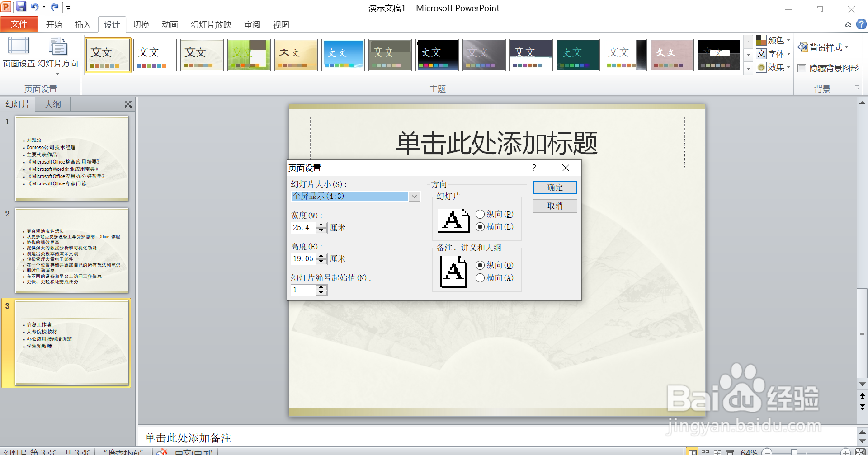Image resolution: width=868 pixels, height=455 pixels.
Task: Open the Slide Orientation ribbon icon
Action: pyautogui.click(x=58, y=56)
